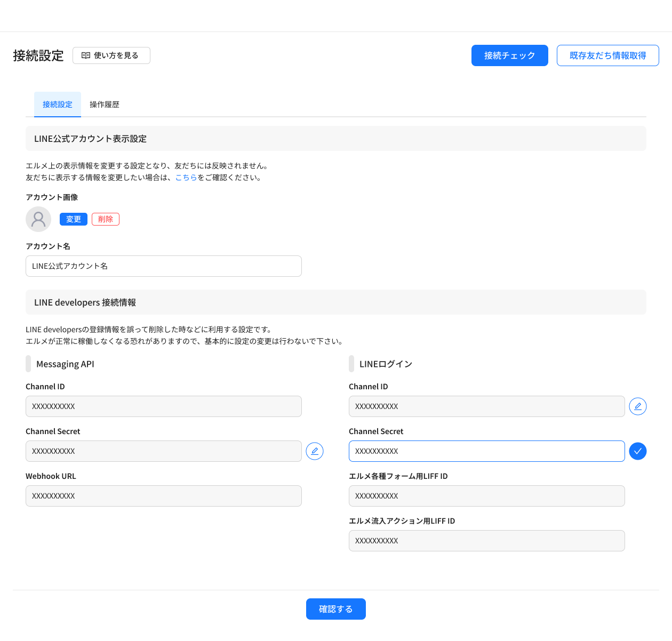Click the LINE公式アカウント表示設定 section header

tap(336, 139)
